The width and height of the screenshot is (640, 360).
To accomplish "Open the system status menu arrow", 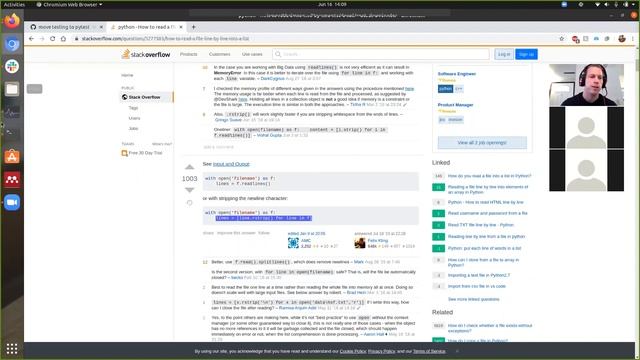I will (x=633, y=4).
